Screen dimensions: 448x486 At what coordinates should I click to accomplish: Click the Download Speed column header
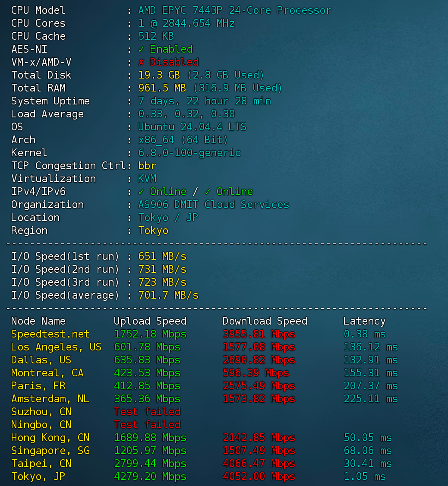(265, 321)
